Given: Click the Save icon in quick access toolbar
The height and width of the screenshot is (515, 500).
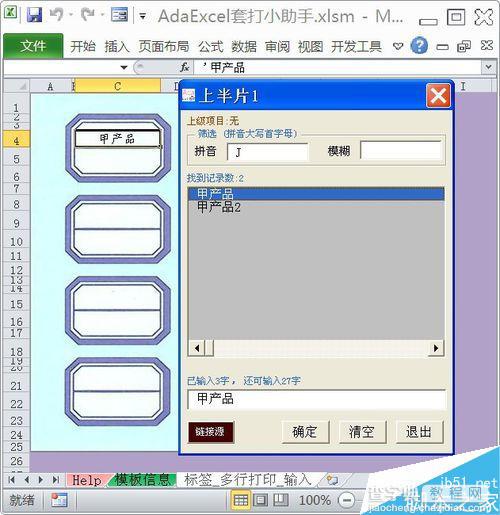Looking at the screenshot, I should coord(35,15).
